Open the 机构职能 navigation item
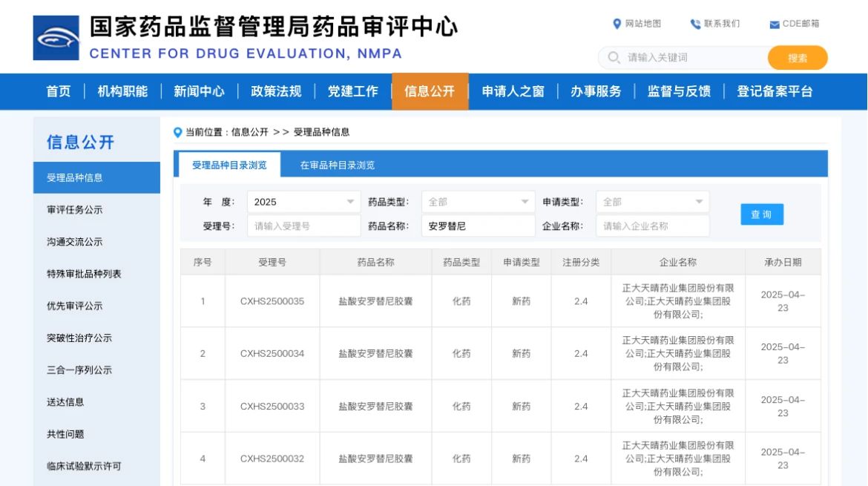 [122, 91]
